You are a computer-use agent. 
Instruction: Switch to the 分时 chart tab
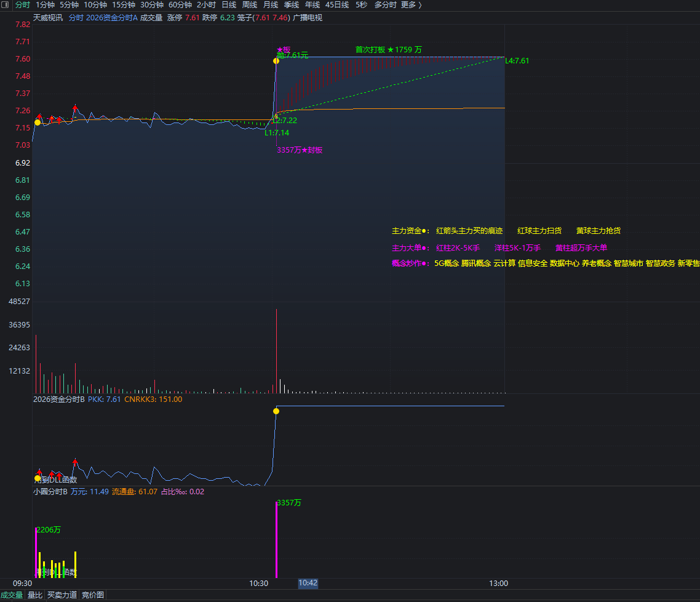click(x=22, y=5)
